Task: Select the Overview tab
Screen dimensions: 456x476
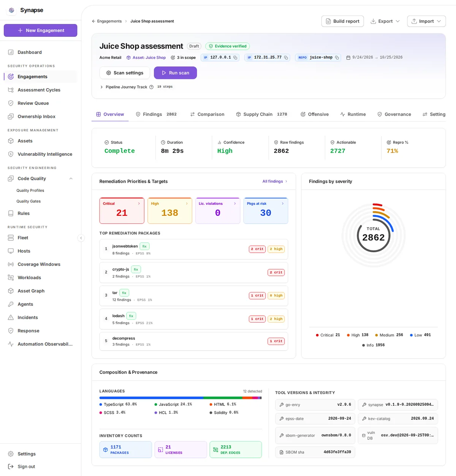Action: point(110,114)
